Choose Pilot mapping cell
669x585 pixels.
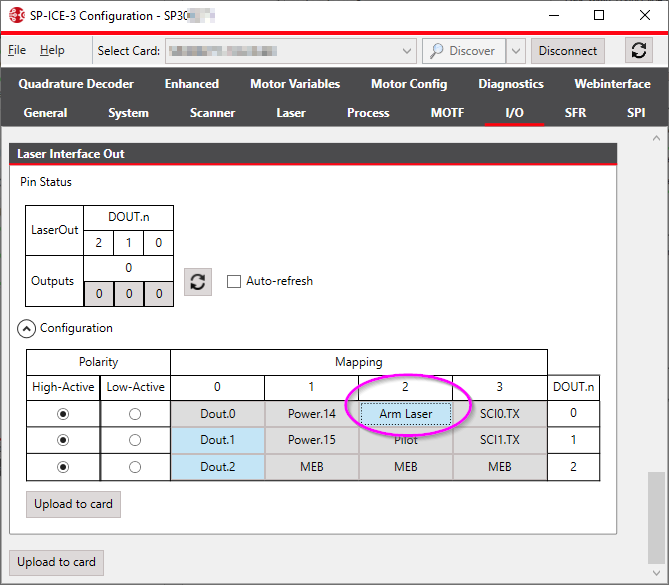[x=406, y=440]
